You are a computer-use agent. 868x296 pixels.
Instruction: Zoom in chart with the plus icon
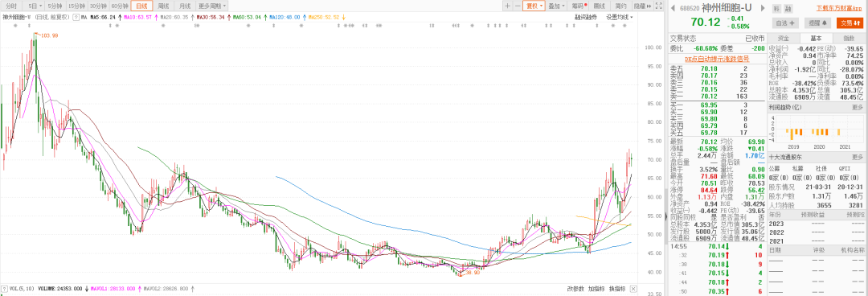(507, 6)
